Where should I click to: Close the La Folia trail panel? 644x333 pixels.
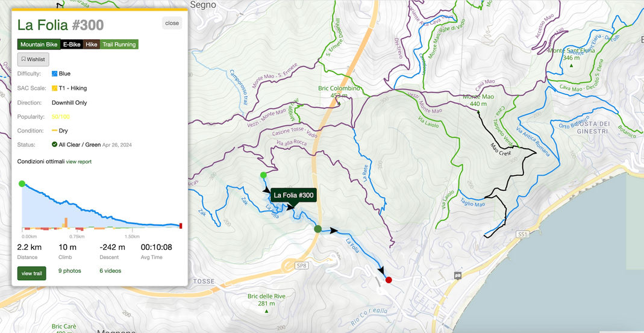(172, 23)
